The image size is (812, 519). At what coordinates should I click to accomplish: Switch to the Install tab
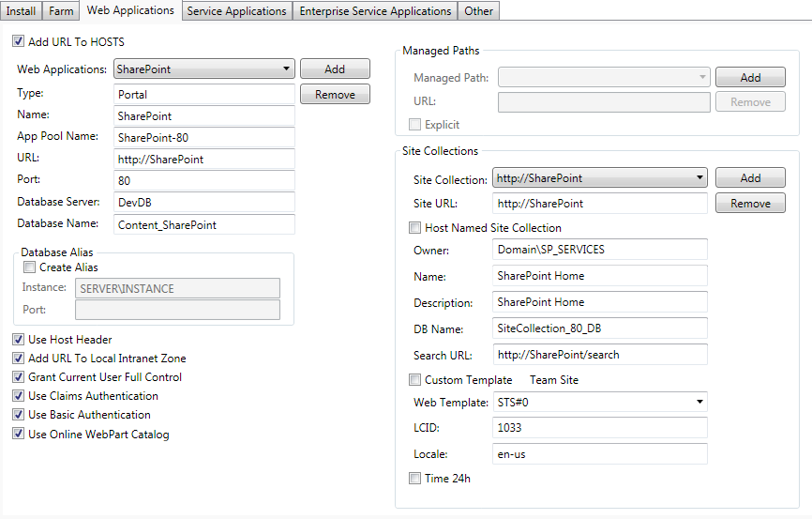point(21,11)
